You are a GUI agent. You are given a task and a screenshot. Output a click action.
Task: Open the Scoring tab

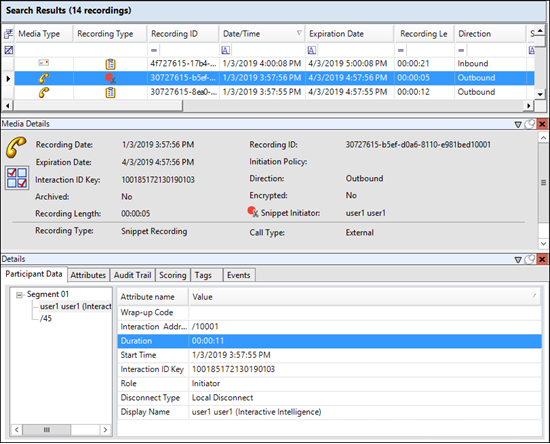[x=173, y=275]
